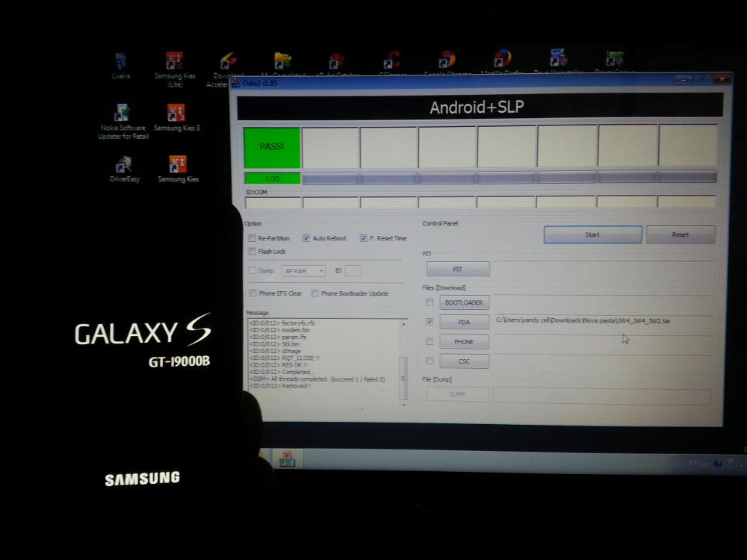The image size is (747, 560).
Task: Enable the Re-Partition checkbox
Action: pos(252,238)
